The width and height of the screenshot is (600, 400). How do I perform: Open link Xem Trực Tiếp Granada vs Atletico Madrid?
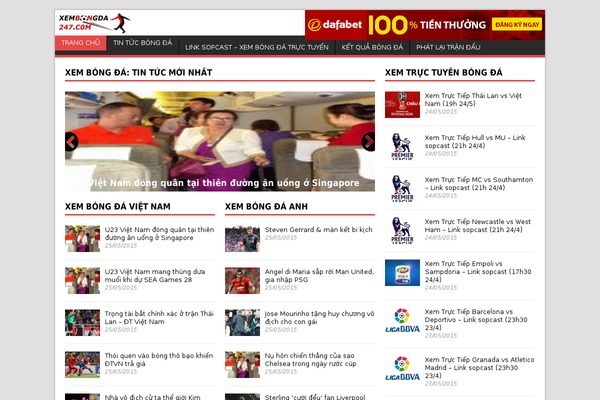[479, 367]
